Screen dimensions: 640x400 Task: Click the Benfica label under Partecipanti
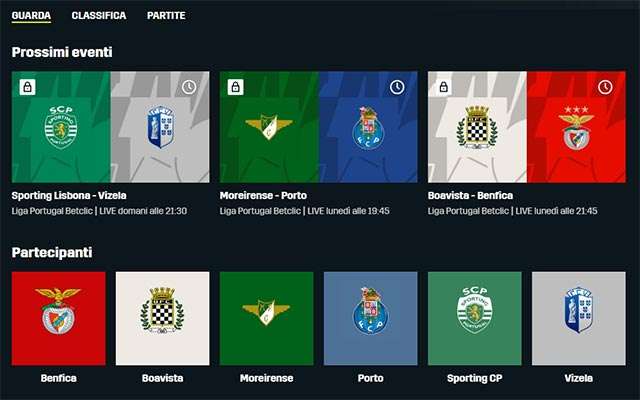point(58,378)
